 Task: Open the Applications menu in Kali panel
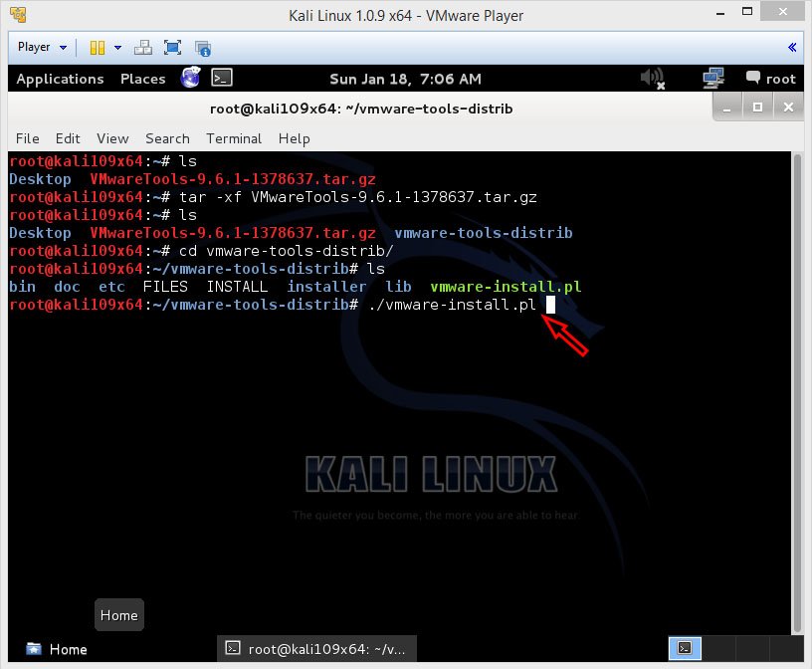click(x=60, y=79)
